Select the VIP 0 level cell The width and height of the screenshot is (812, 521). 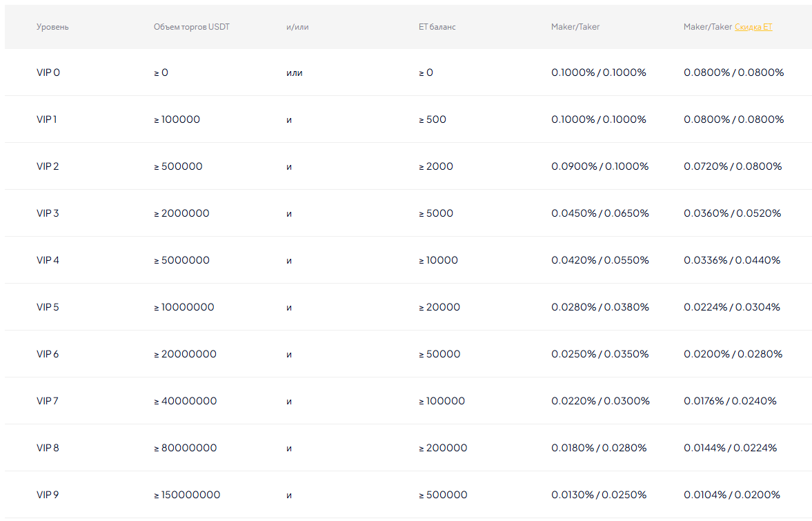coord(48,72)
